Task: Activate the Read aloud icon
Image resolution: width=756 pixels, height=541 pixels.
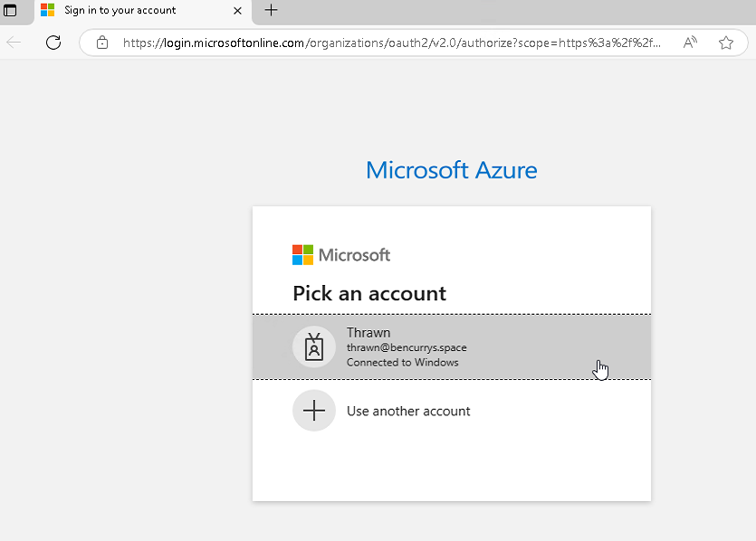Action: [x=690, y=43]
